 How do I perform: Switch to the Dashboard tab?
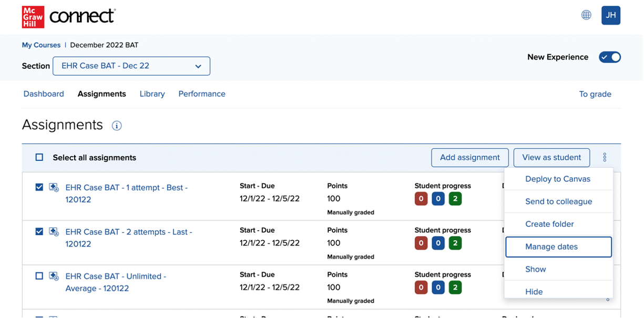click(44, 94)
